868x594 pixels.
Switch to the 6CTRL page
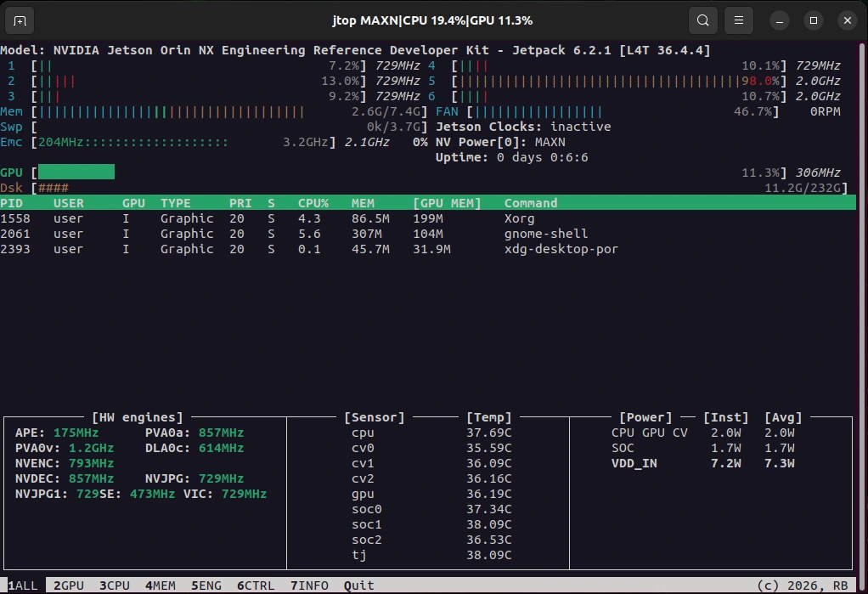pos(256,586)
